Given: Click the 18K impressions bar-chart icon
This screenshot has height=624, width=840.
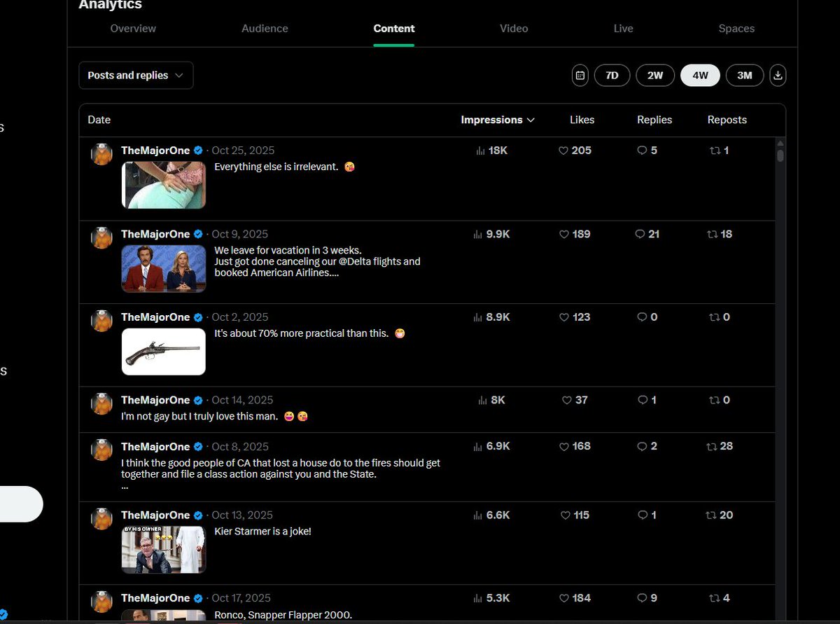Looking at the screenshot, I should [x=480, y=151].
